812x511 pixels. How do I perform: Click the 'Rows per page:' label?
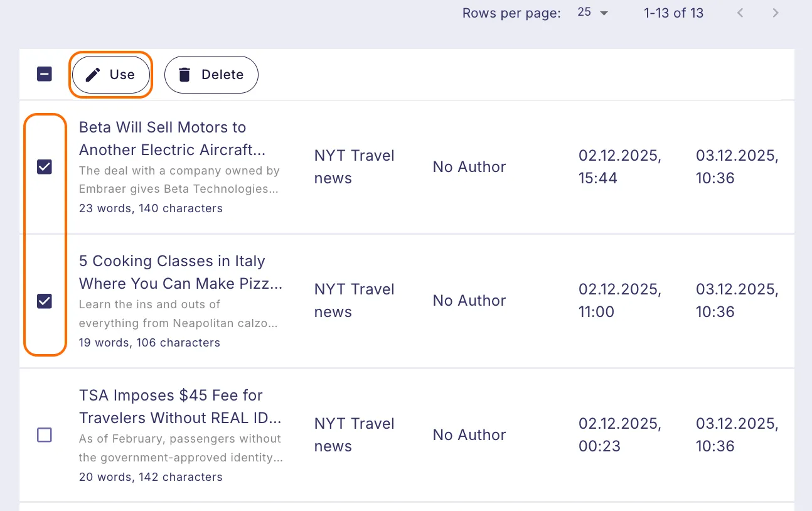[x=511, y=13]
